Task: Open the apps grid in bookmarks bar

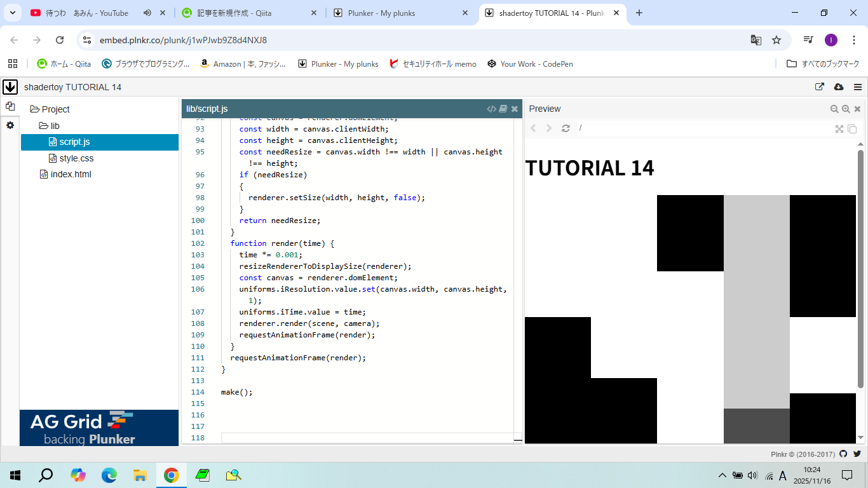Action: pos(12,64)
